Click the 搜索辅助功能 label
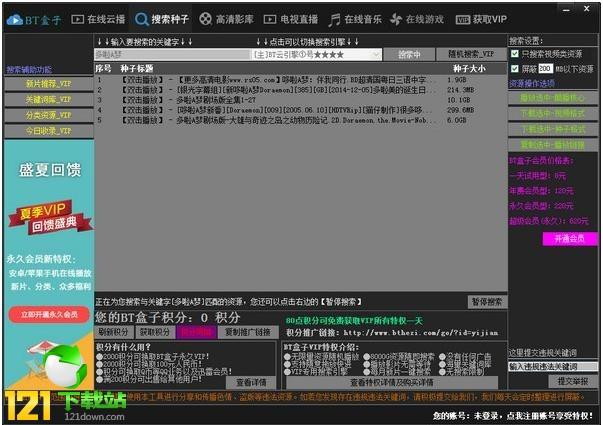The width and height of the screenshot is (603, 425). 29,70
